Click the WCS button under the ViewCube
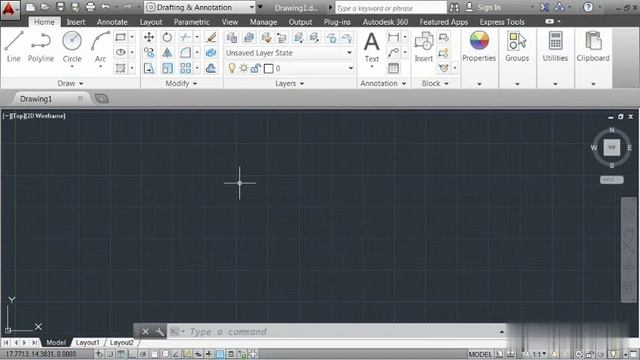The image size is (640, 360). click(x=611, y=180)
